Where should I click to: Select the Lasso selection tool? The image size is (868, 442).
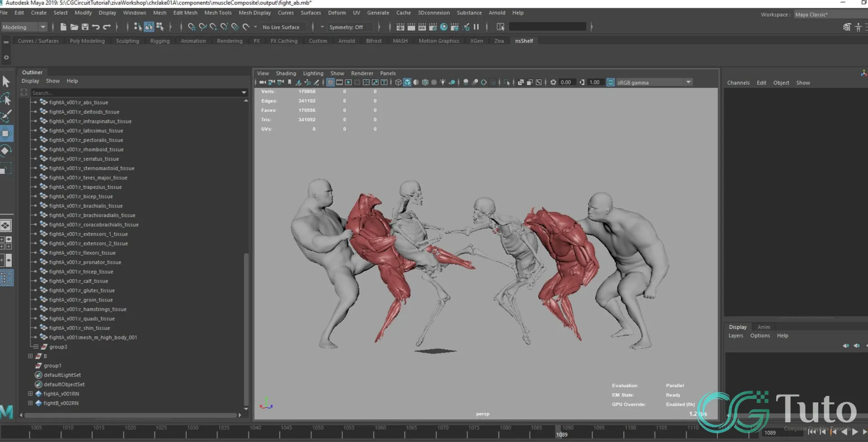click(7, 99)
